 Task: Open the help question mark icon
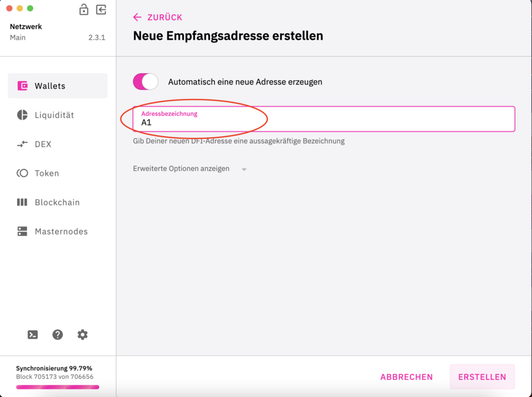(x=57, y=334)
